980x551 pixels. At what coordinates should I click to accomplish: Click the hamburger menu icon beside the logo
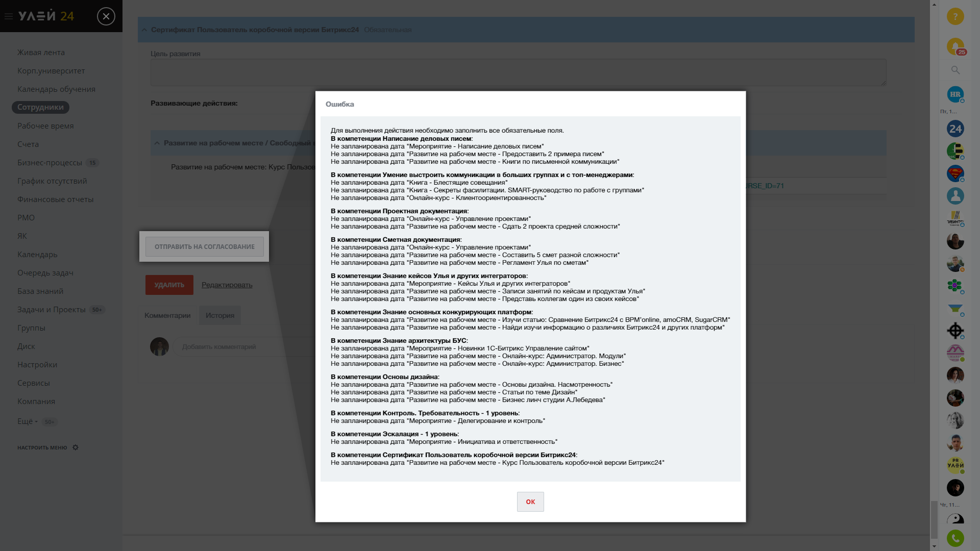(9, 16)
